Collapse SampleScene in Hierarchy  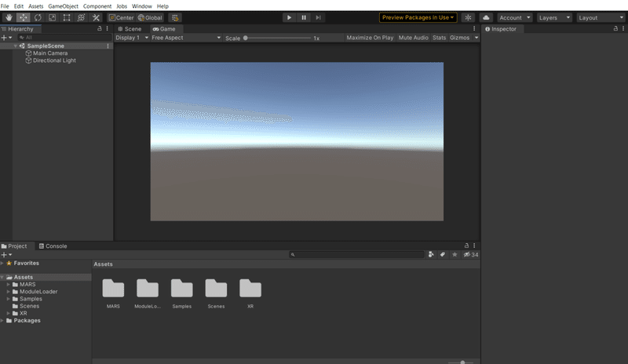15,46
